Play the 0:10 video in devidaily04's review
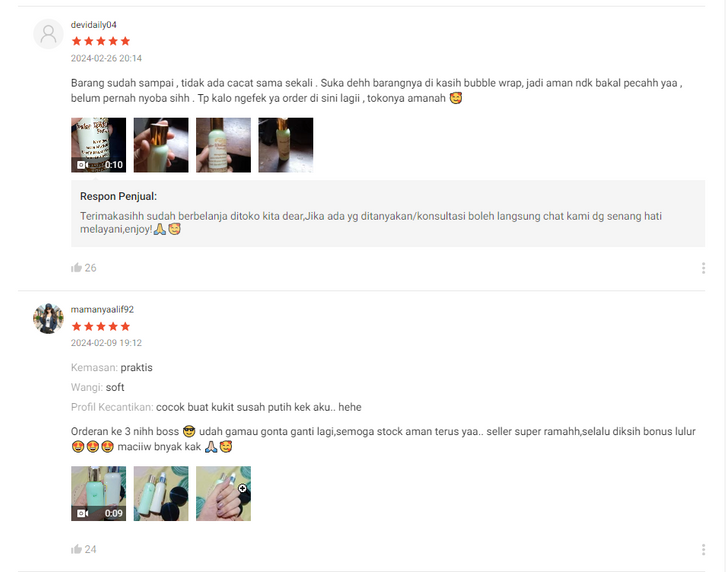 coord(99,145)
